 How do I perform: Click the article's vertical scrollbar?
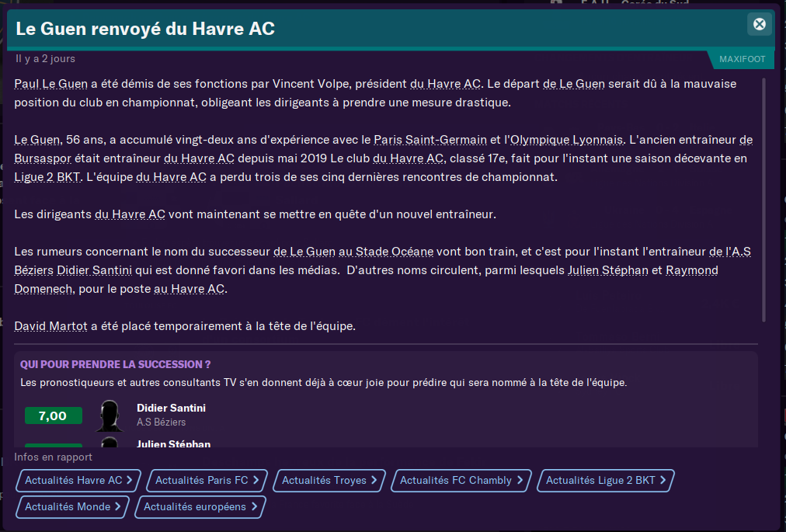(x=764, y=199)
